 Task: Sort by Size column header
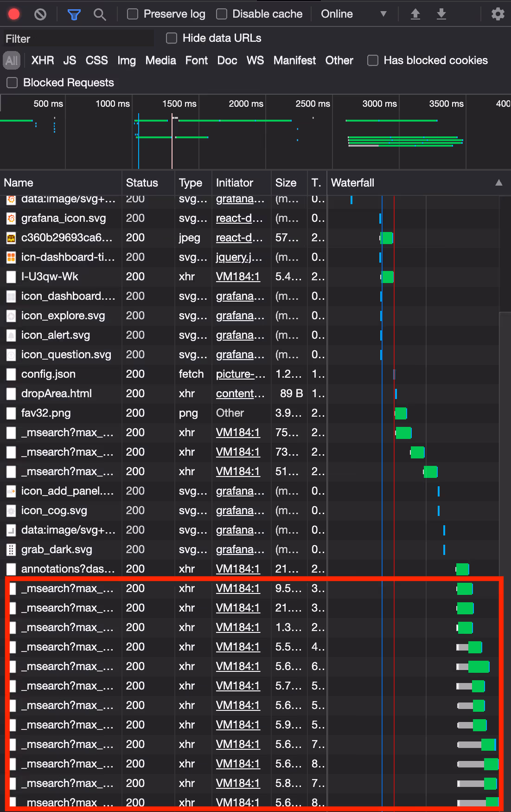pos(289,183)
